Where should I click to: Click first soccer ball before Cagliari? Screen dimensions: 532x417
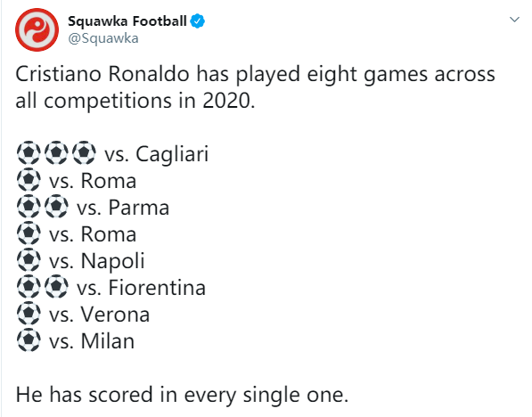pos(29,152)
